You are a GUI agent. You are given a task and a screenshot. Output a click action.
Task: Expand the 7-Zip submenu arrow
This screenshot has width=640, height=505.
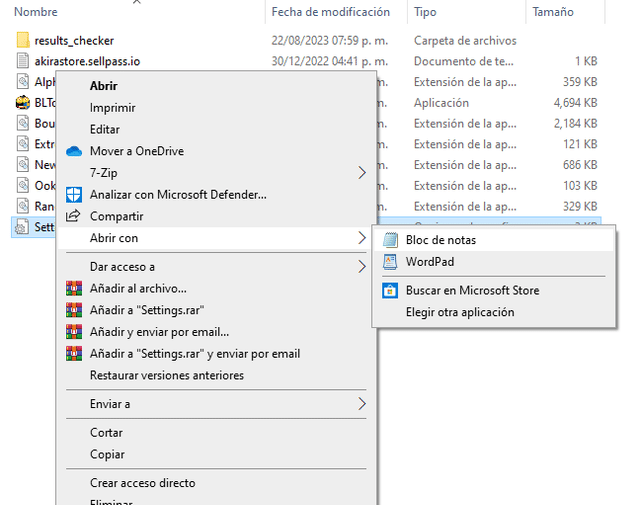click(362, 173)
